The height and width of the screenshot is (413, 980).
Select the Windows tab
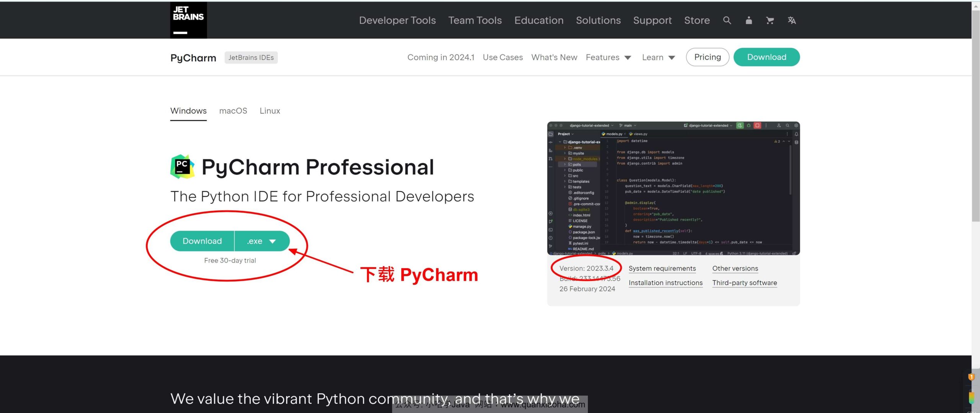tap(188, 111)
